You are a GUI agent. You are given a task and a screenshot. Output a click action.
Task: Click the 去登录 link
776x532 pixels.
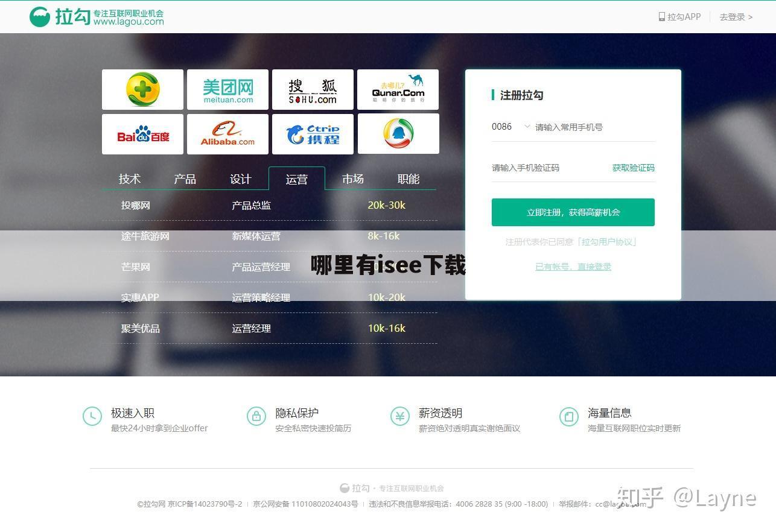[x=736, y=17]
